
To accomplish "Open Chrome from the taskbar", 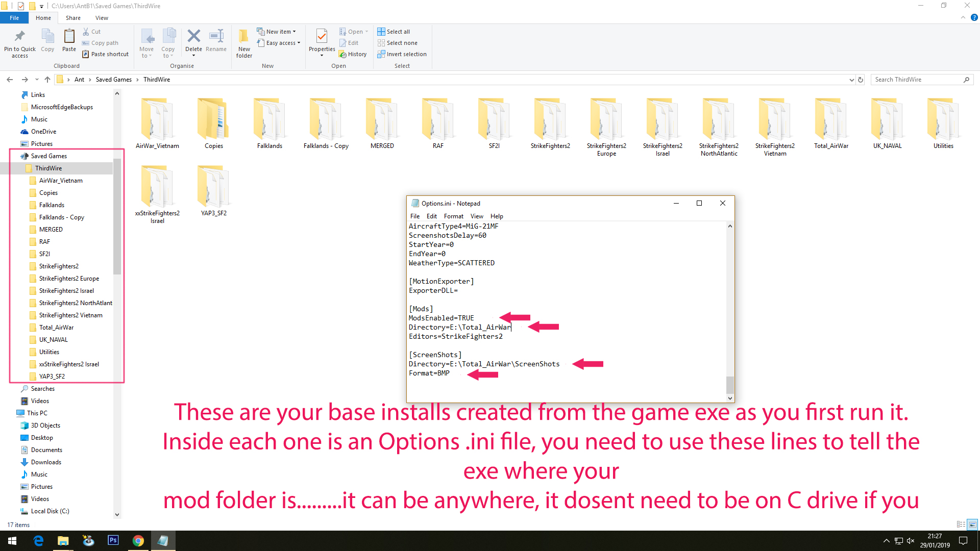I will (x=138, y=541).
